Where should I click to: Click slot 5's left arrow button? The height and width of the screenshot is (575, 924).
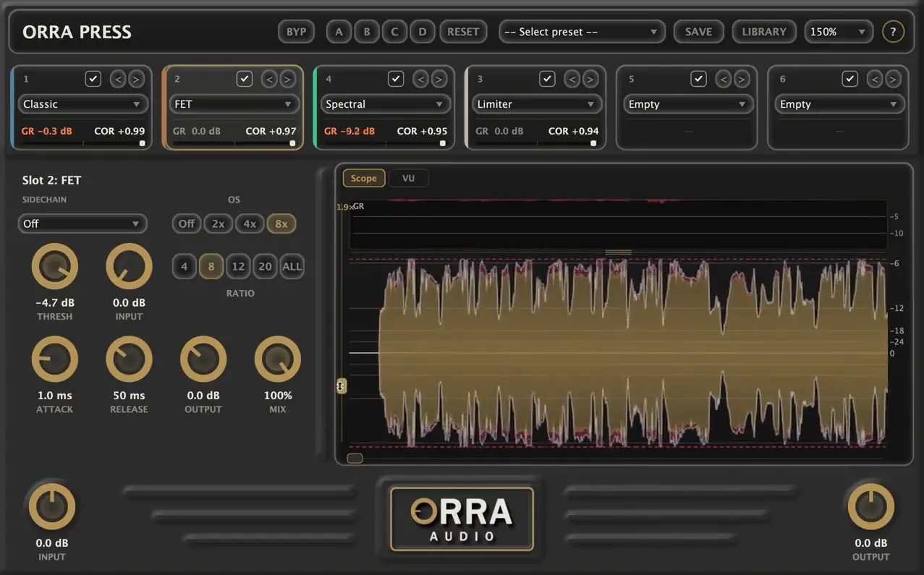[x=724, y=79]
